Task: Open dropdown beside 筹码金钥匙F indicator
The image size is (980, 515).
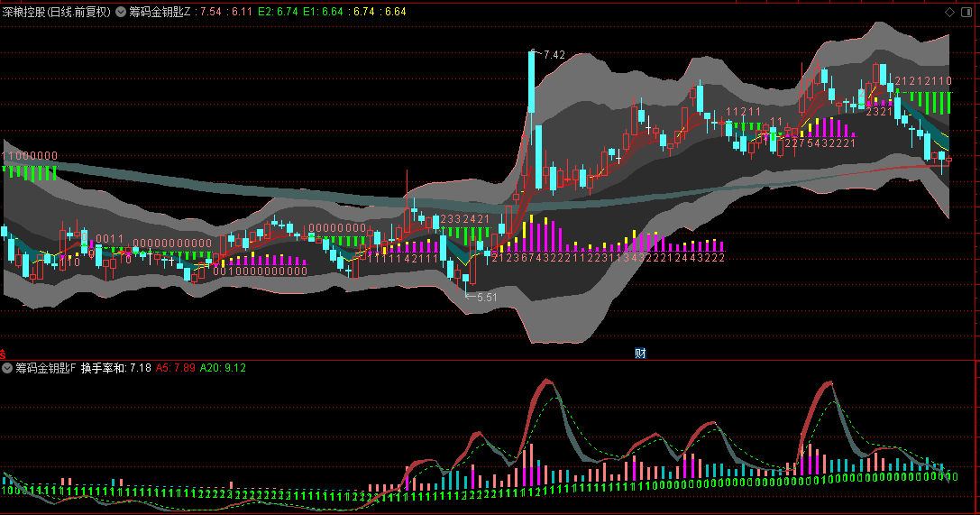Action: (7, 368)
